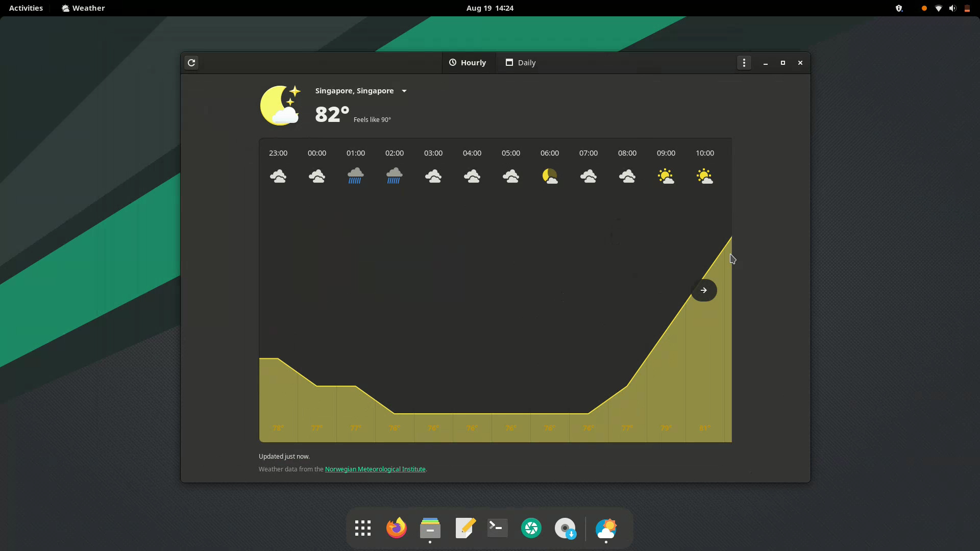Expand the Singapore location dropdown
980x551 pixels.
[404, 91]
